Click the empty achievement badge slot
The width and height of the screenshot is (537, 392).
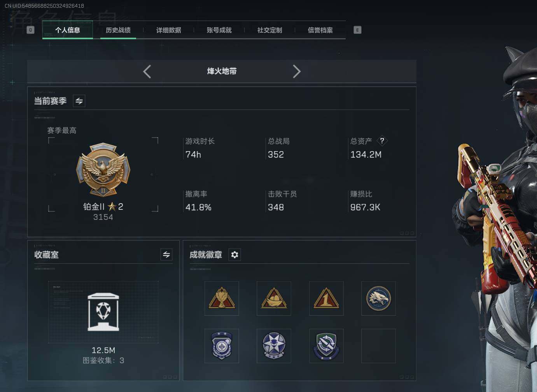(x=378, y=346)
